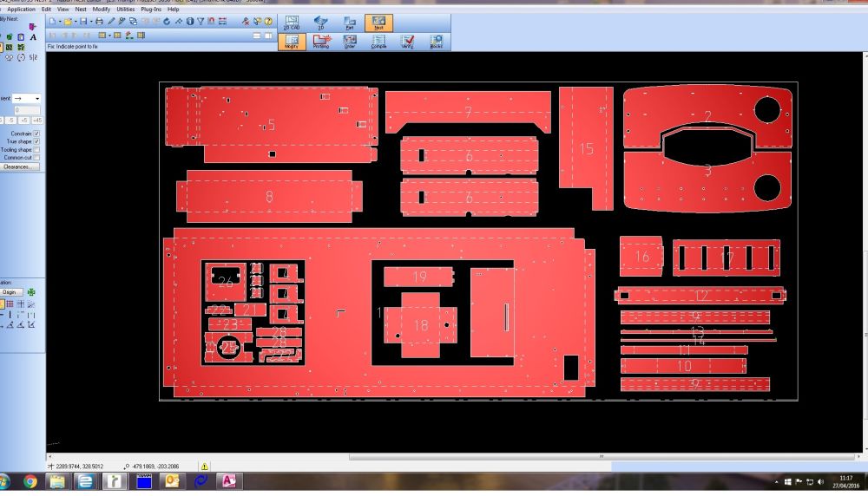Click the Verify icon with red checkmark
The height and width of the screenshot is (496, 868).
[x=407, y=42]
